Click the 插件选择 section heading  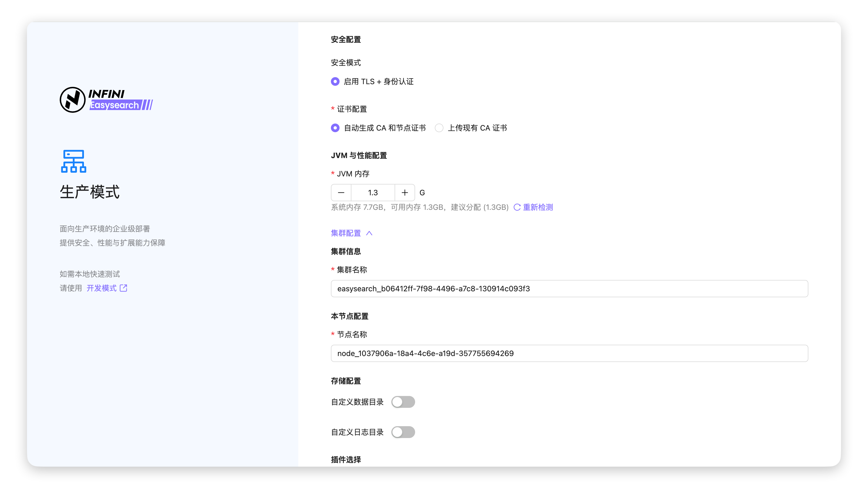(x=346, y=460)
